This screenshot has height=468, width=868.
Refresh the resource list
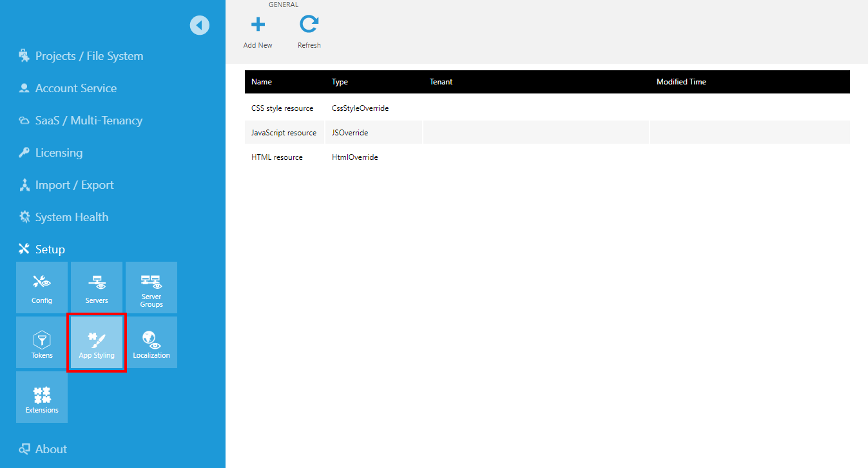[309, 24]
